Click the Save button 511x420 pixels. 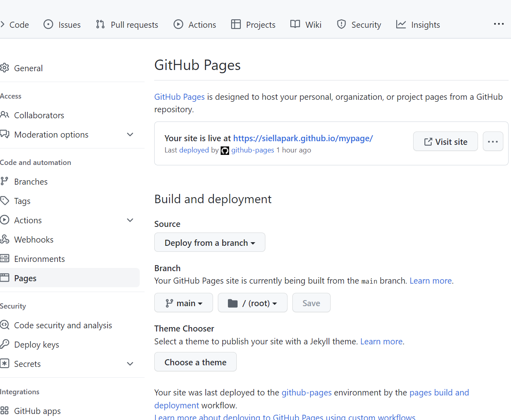[x=311, y=303]
